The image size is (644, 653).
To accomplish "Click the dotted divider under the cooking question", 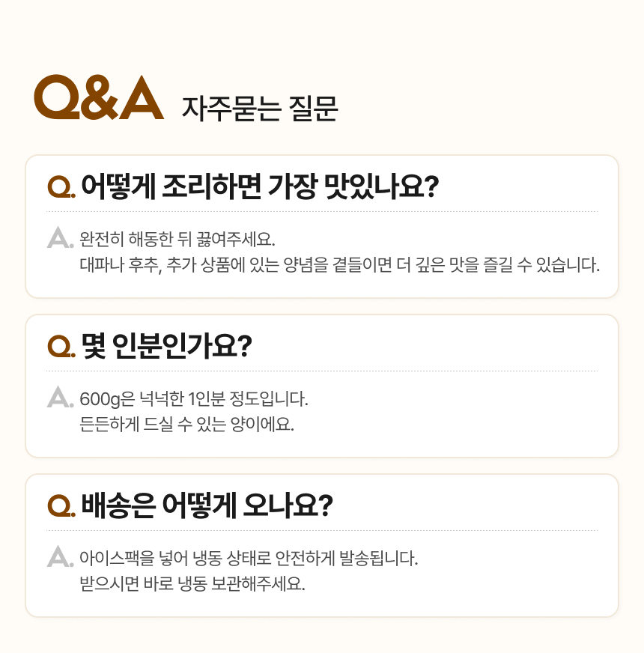I will click(322, 212).
